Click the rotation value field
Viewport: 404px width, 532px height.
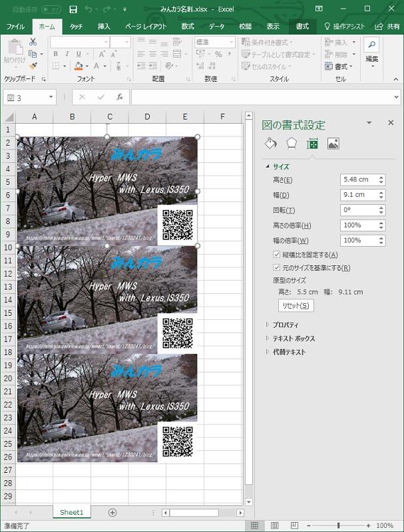click(359, 210)
